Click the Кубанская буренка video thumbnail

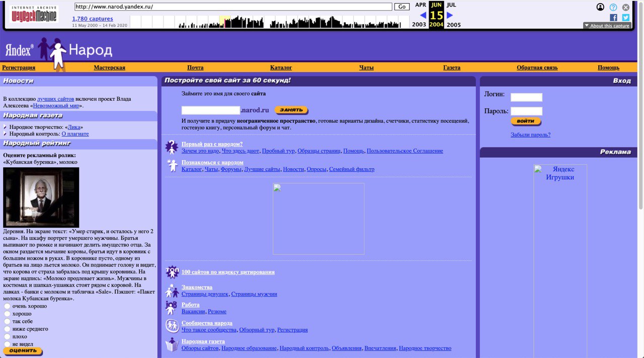[41, 197]
